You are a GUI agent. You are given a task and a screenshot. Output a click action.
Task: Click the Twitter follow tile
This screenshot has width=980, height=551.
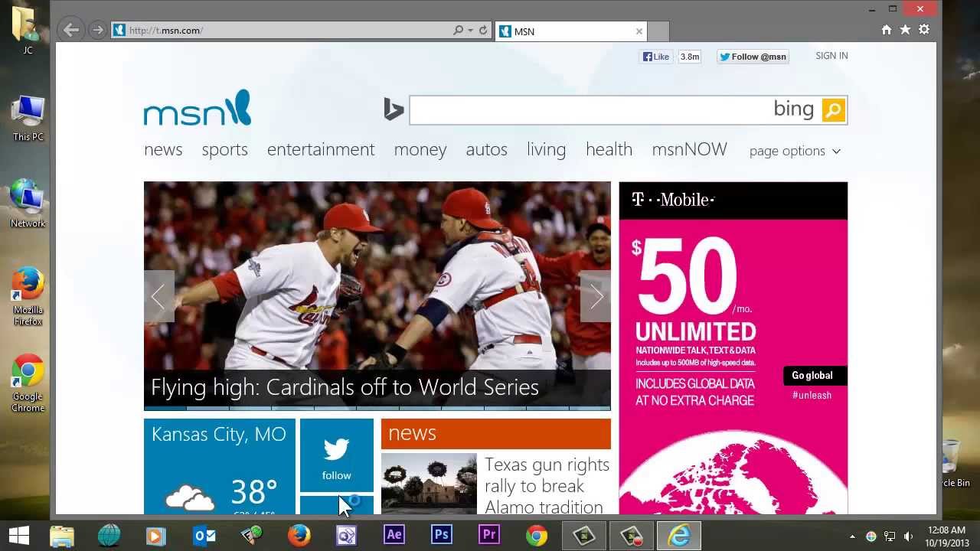pyautogui.click(x=337, y=455)
